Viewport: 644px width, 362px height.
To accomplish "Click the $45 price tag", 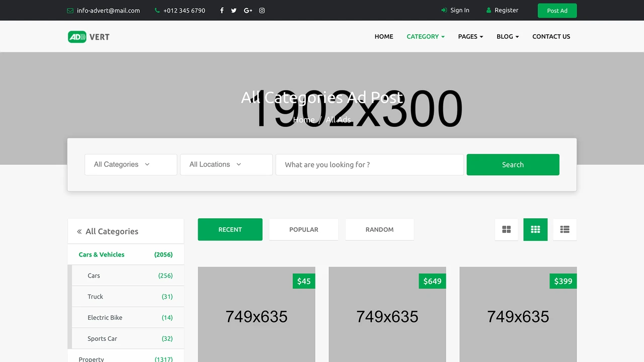I will point(304,281).
